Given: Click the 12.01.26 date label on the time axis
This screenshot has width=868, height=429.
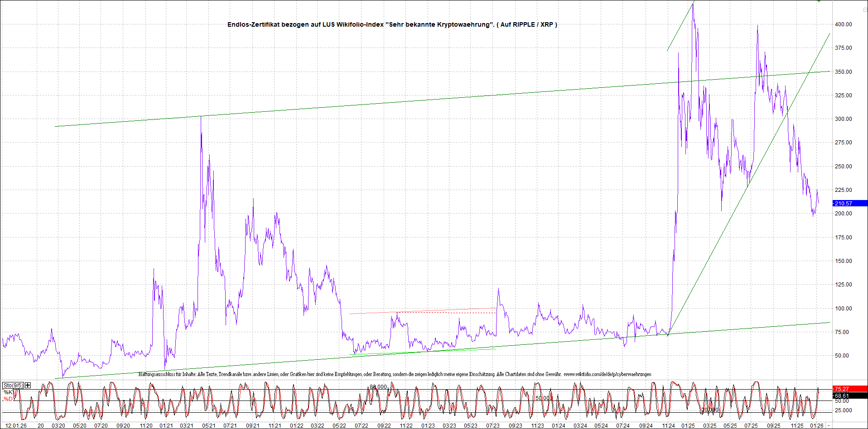Looking at the screenshot, I should click(x=15, y=426).
